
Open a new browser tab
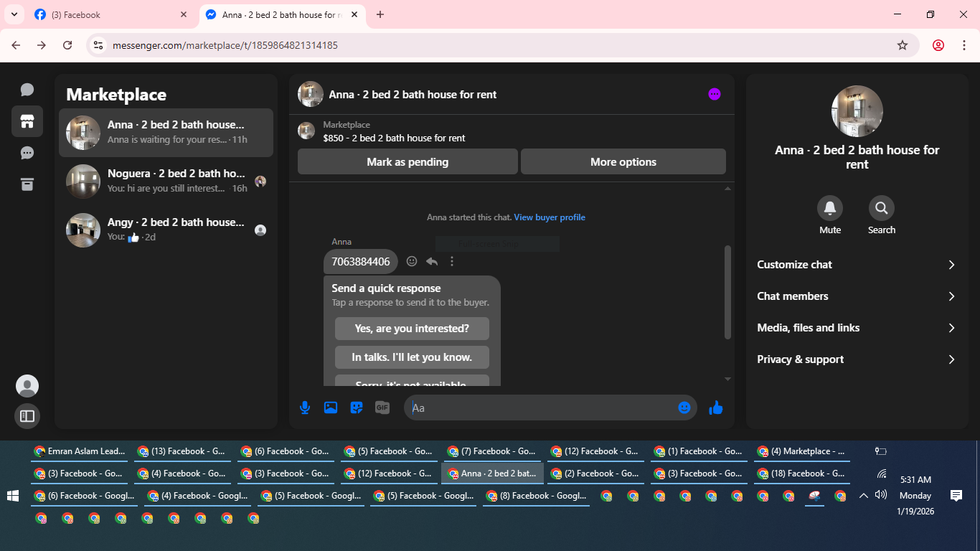pos(380,14)
